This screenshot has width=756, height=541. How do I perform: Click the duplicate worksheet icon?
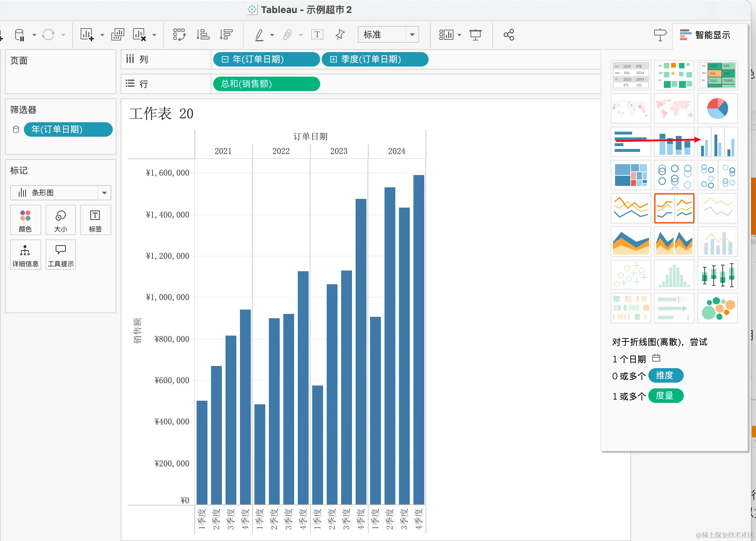point(117,35)
